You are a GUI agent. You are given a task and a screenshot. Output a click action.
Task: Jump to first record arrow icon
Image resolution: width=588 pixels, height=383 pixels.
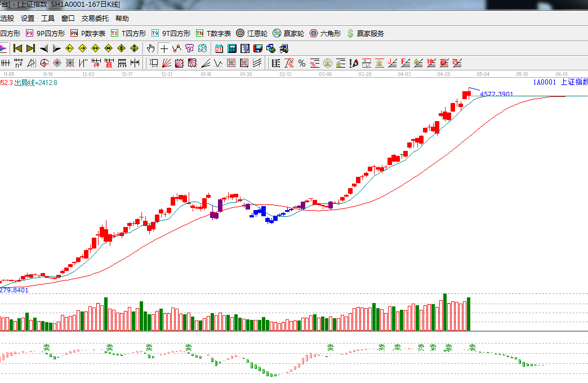pos(17,48)
